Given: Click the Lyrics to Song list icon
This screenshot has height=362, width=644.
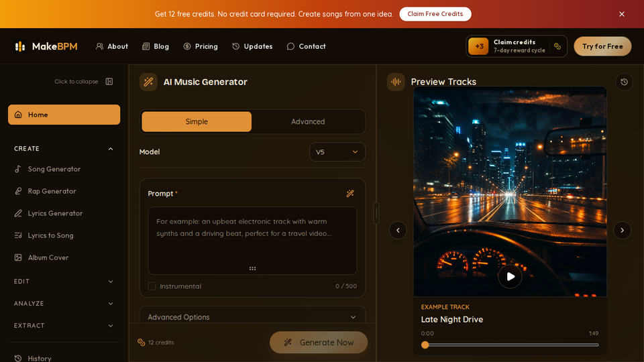Looking at the screenshot, I should point(18,235).
